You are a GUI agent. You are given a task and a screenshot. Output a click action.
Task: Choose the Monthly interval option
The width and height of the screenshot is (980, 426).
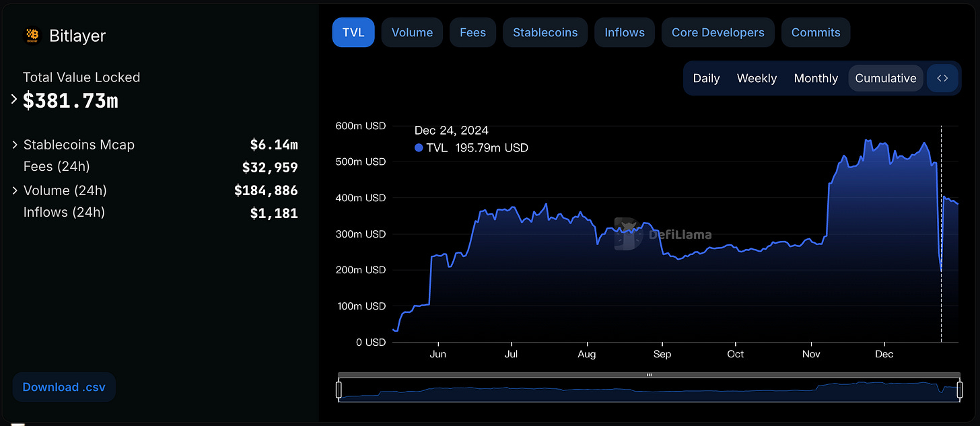(816, 78)
